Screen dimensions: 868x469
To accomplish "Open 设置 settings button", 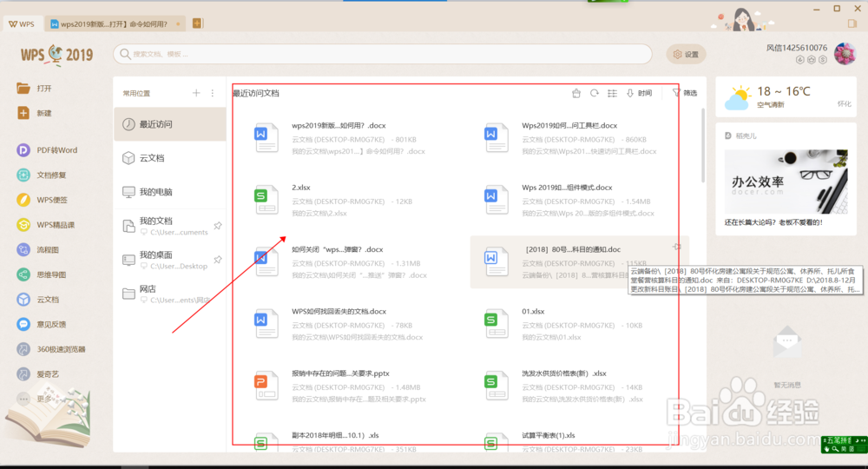I will [686, 54].
